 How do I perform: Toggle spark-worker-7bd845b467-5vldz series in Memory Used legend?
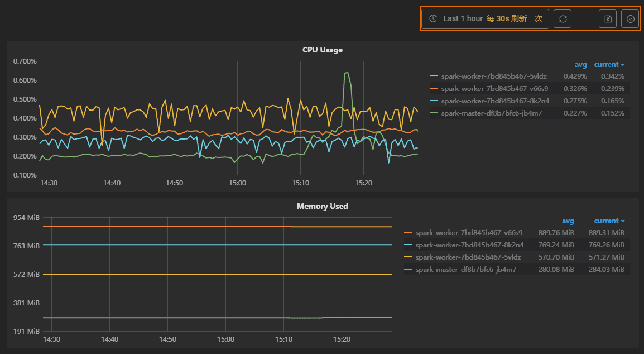pyautogui.click(x=468, y=257)
